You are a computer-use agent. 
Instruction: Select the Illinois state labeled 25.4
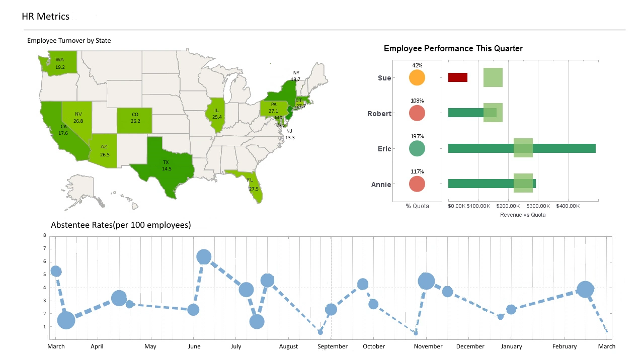tap(216, 115)
